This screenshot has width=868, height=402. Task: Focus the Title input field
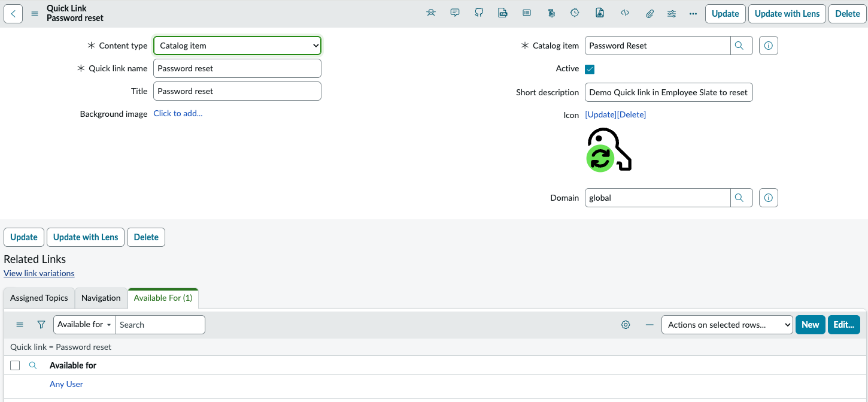pyautogui.click(x=238, y=91)
